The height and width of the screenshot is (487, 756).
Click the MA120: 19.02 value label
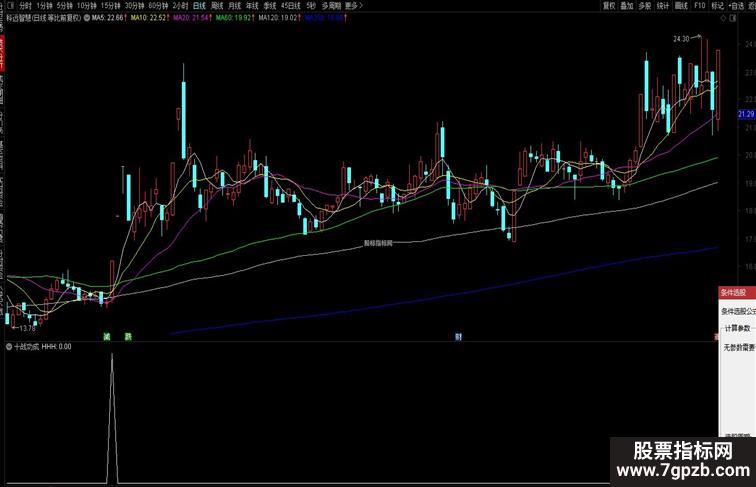pyautogui.click(x=278, y=18)
